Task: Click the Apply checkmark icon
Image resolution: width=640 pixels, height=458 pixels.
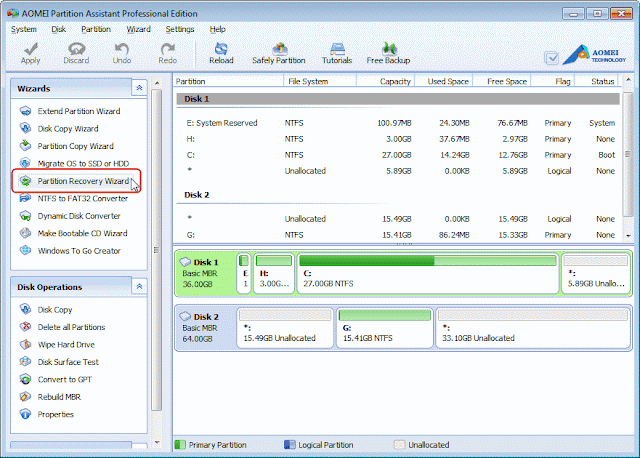Action: [31, 49]
